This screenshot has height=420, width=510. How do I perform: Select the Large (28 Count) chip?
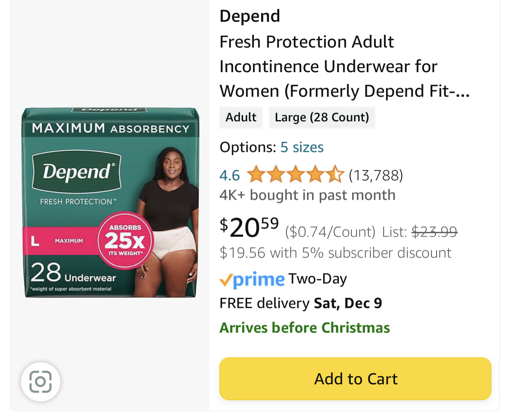(x=322, y=118)
